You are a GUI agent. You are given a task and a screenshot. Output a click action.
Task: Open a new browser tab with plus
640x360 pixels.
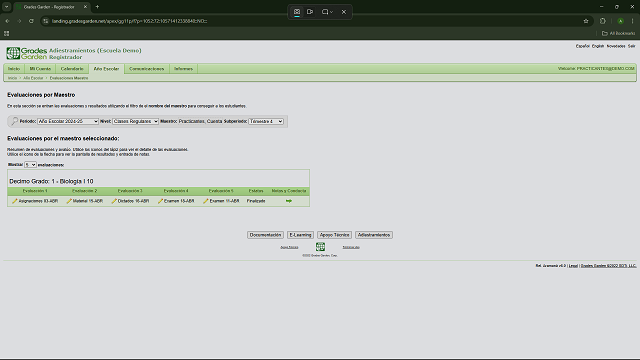[97, 7]
